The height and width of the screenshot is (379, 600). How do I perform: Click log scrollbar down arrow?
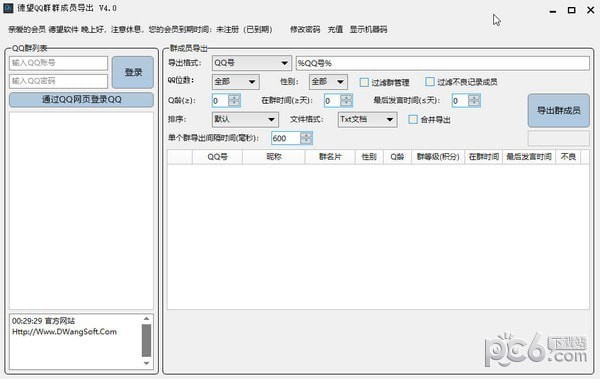(147, 363)
